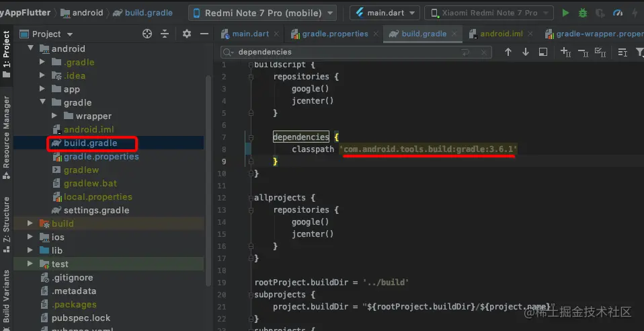The image size is (644, 331).
Task: Click the Flutter hot reload lightning icon
Action: pos(635,13)
